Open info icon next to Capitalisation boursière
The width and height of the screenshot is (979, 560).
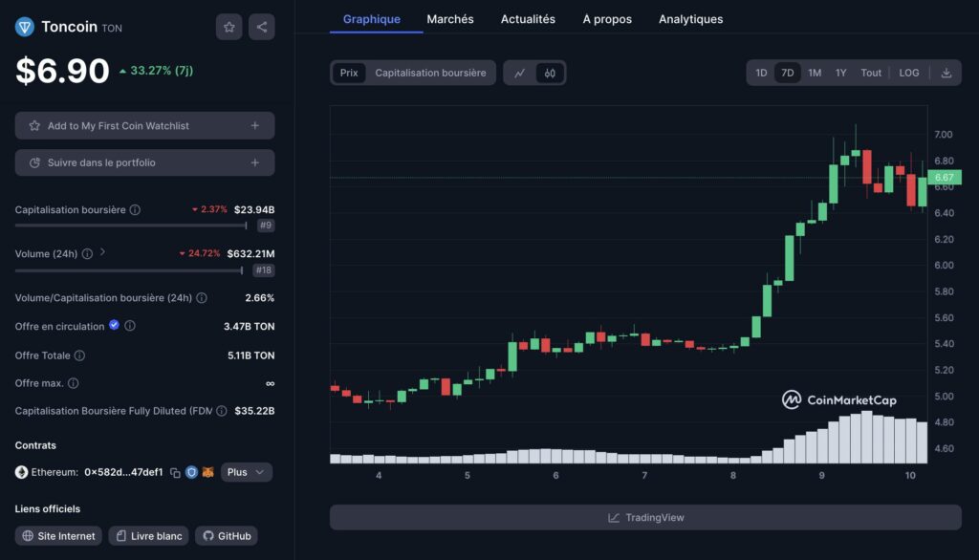click(135, 209)
